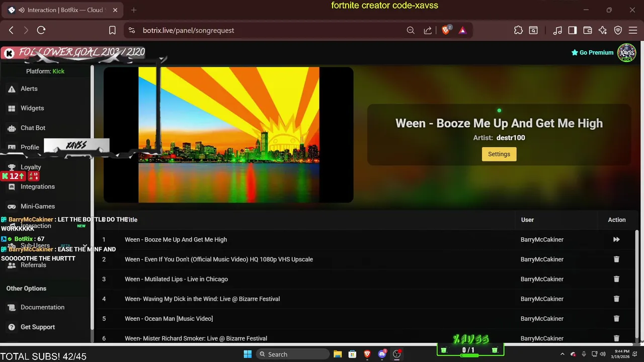Image resolution: width=644 pixels, height=362 pixels.
Task: Bookmark this page
Action: [112, 30]
